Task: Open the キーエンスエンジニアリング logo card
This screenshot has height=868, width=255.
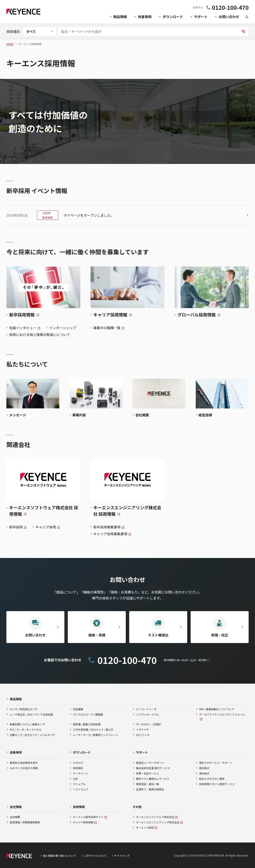Action: (x=127, y=480)
